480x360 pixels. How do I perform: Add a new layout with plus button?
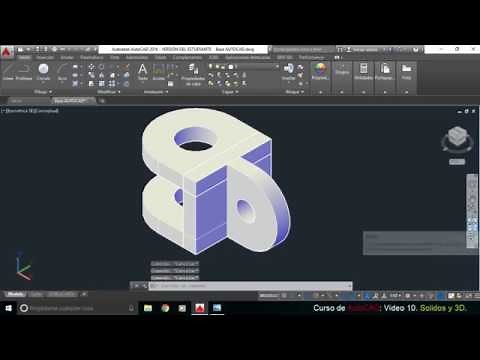(84, 294)
